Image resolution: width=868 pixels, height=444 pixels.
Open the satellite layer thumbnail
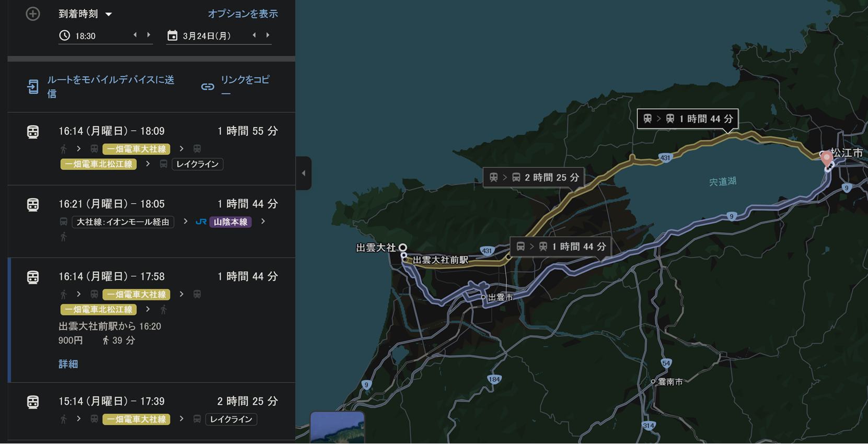click(x=338, y=428)
